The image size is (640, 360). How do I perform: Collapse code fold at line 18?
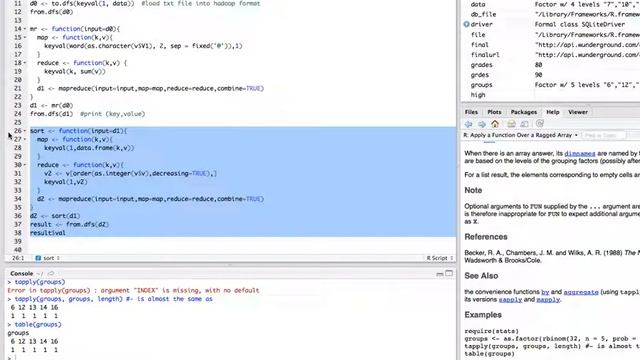pos(25,63)
